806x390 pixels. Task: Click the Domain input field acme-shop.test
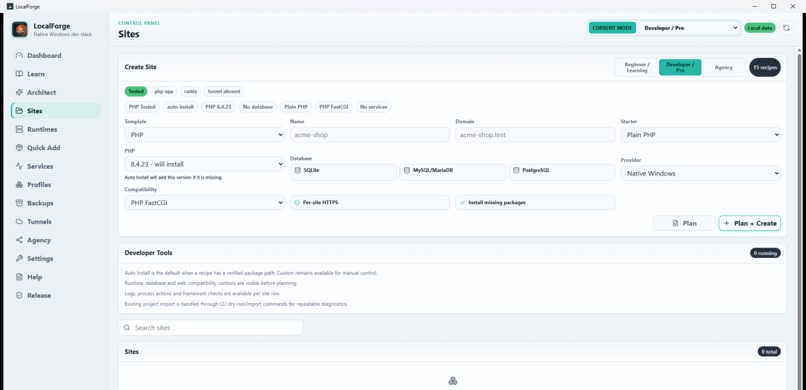pyautogui.click(x=535, y=135)
